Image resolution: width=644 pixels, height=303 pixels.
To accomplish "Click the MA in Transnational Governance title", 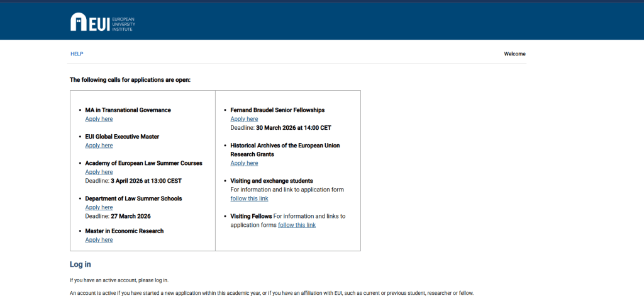I will [128, 110].
